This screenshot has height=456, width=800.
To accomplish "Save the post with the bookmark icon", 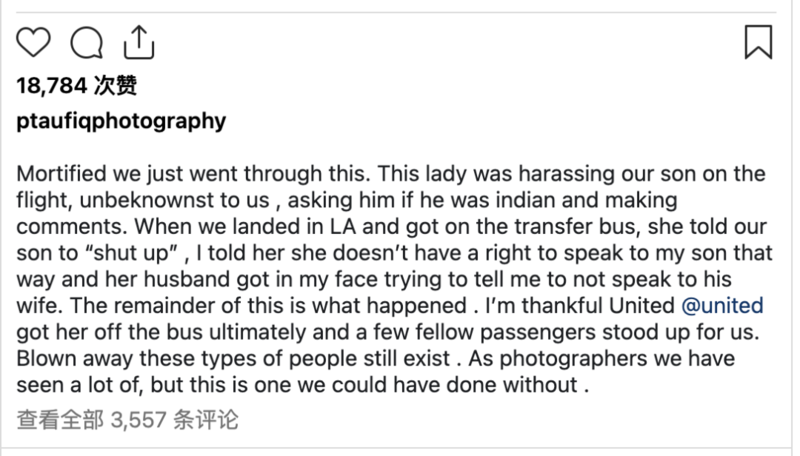I will [x=759, y=42].
